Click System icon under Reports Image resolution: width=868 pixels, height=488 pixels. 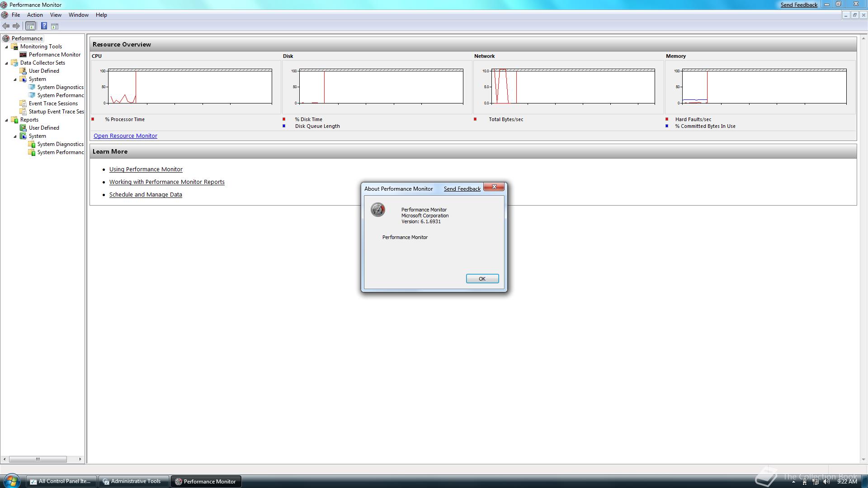point(23,136)
